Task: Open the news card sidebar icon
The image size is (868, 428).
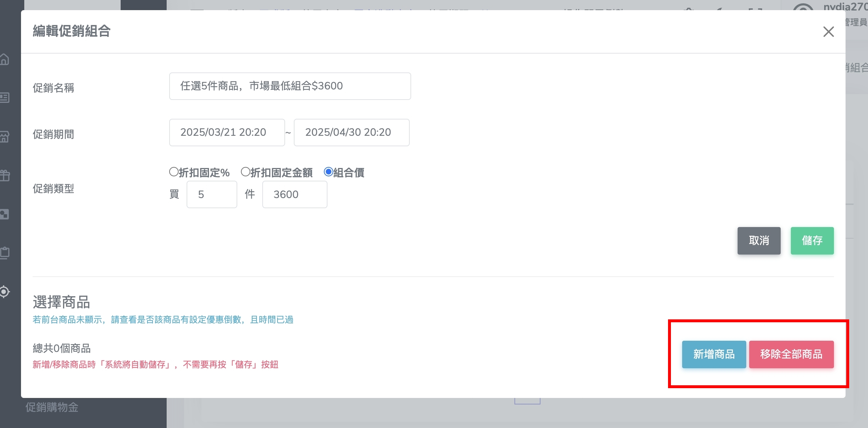Action: click(x=4, y=98)
